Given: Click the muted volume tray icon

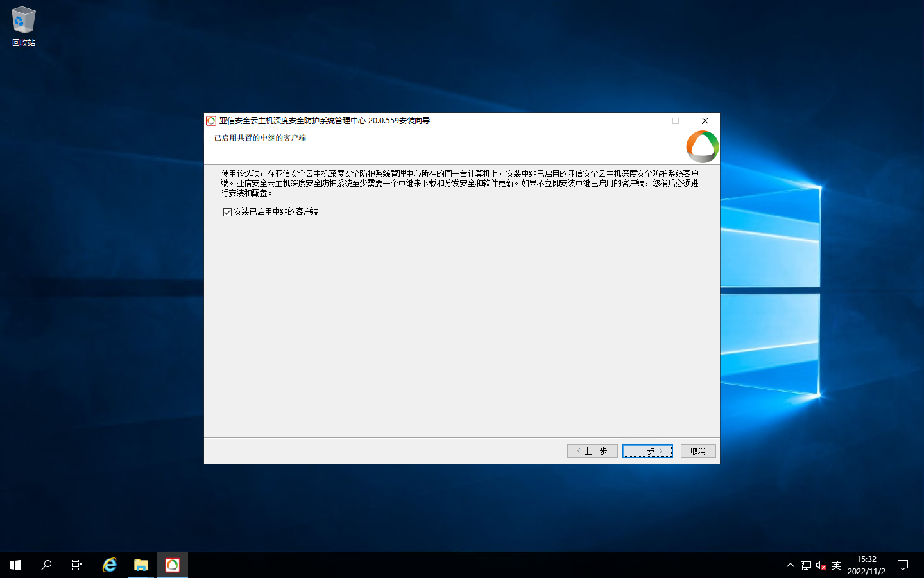Looking at the screenshot, I should click(x=821, y=565).
